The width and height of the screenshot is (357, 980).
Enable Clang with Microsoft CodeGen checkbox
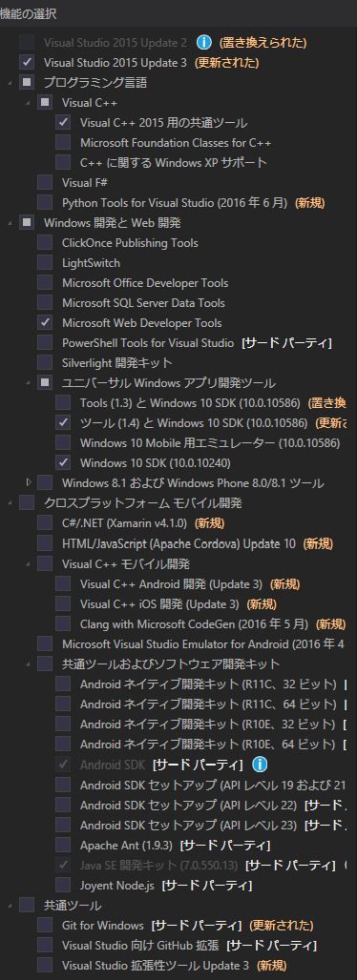[x=63, y=623]
